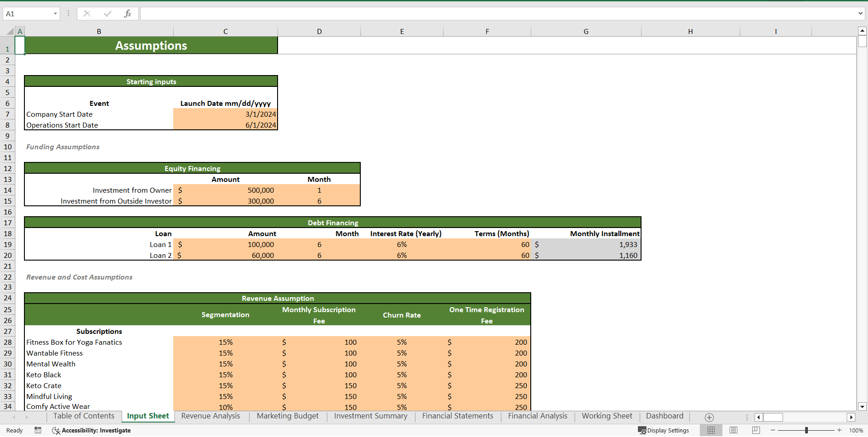Select Loan 2 amount 60,000
Image resolution: width=868 pixels, height=437 pixels.
tap(226, 255)
